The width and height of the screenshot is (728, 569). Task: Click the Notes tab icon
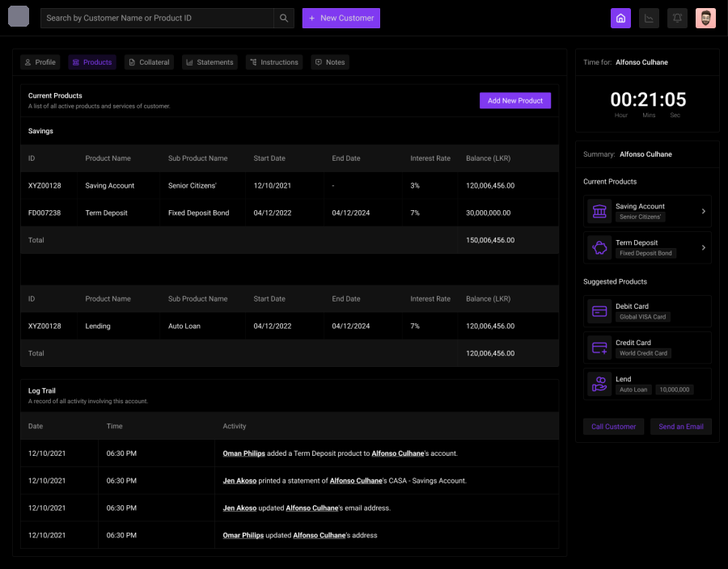pyautogui.click(x=319, y=62)
